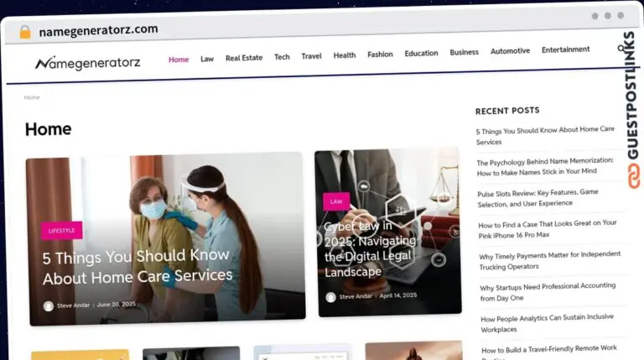Open Pulse Slots Review recent post
This screenshot has height=360, width=644.
pos(538,198)
